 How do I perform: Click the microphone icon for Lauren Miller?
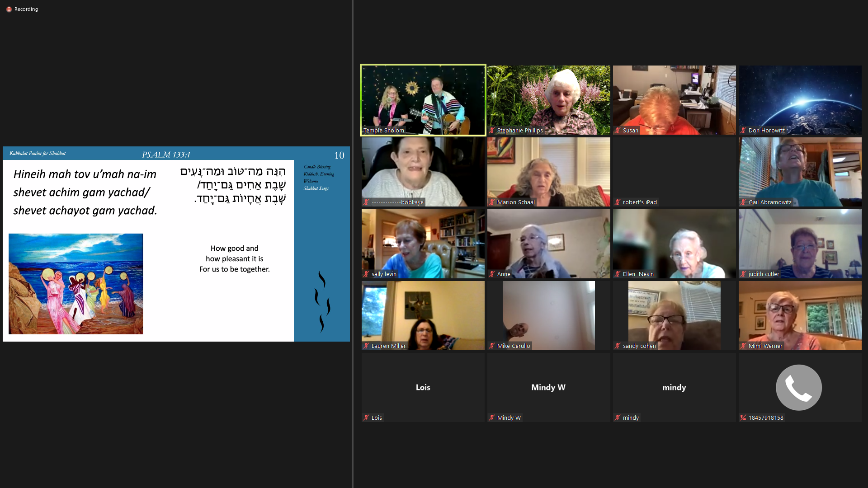[x=368, y=346]
